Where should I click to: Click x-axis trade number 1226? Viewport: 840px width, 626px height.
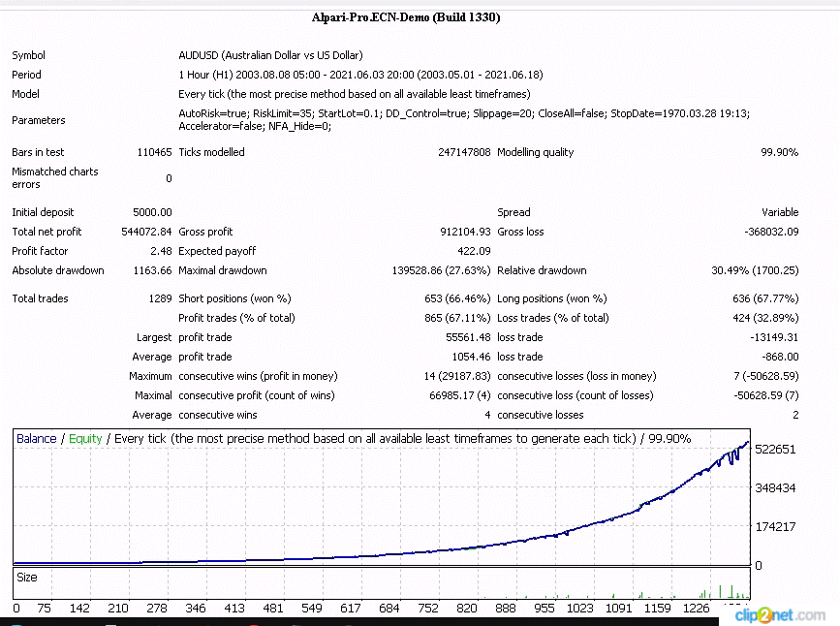click(x=696, y=609)
